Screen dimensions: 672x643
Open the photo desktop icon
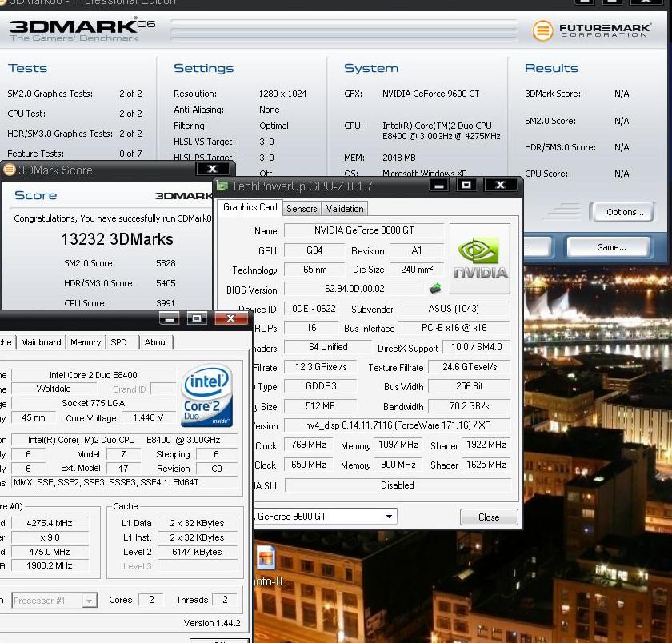point(266,557)
